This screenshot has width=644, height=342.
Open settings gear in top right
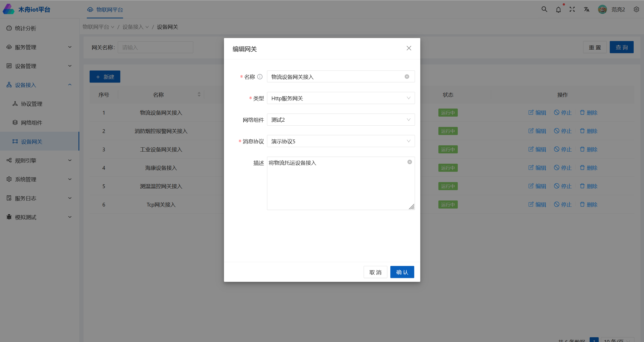point(636,10)
